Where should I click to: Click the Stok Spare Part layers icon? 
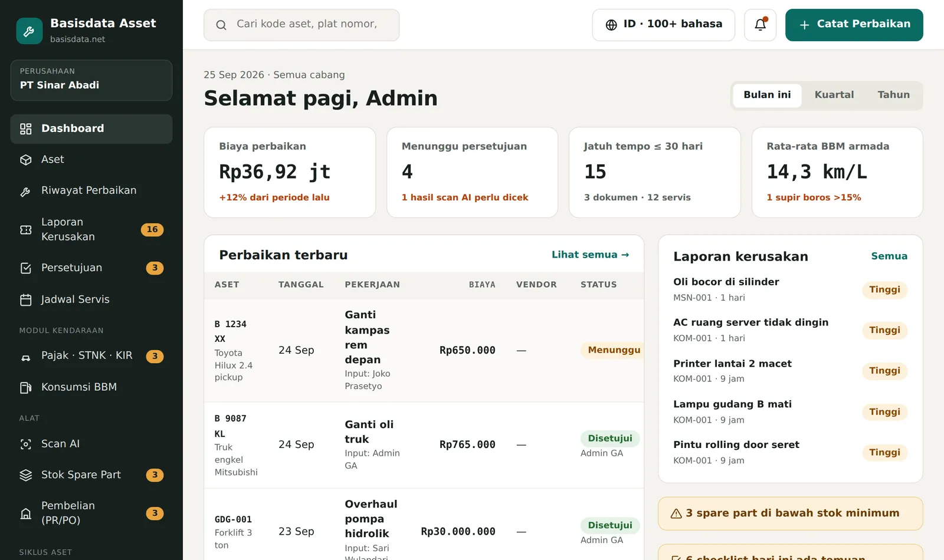click(26, 475)
